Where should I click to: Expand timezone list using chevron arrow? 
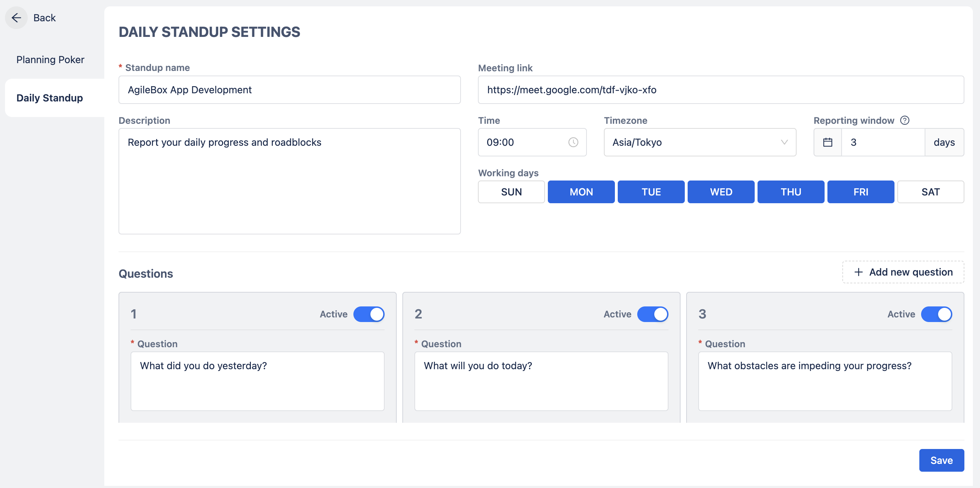[784, 142]
